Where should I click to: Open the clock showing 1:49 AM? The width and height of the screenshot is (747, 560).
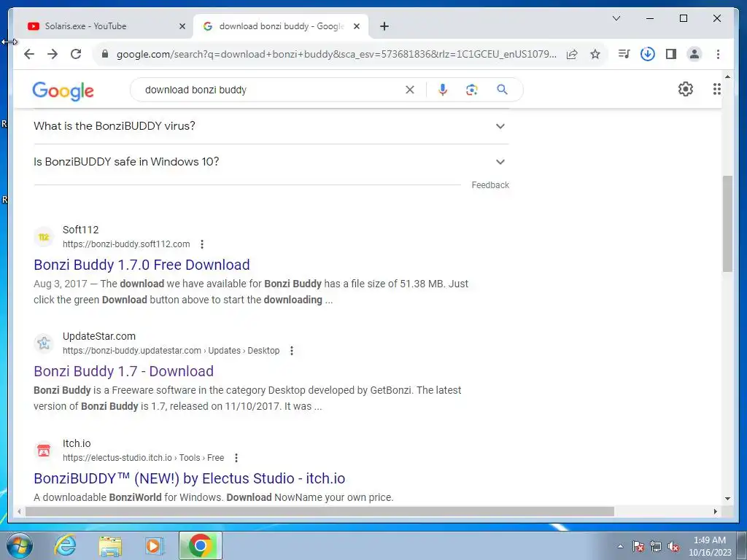pos(709,546)
